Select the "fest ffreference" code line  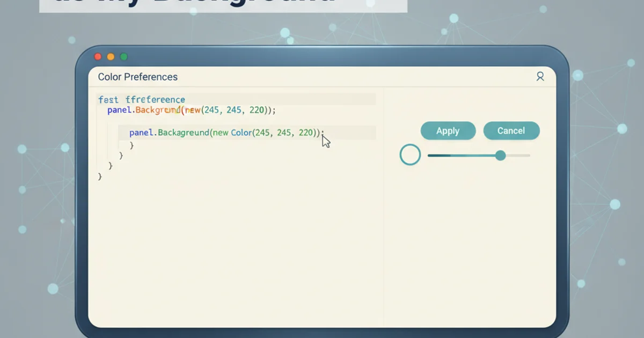click(x=142, y=99)
